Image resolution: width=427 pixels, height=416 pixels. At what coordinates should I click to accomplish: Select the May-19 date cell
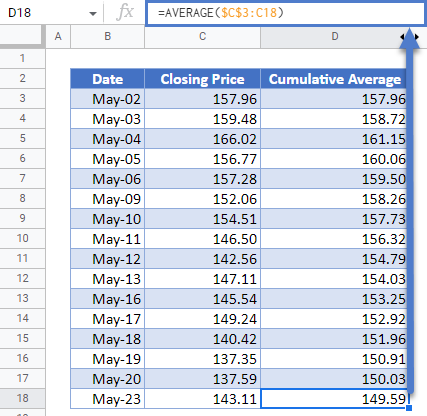pyautogui.click(x=107, y=359)
